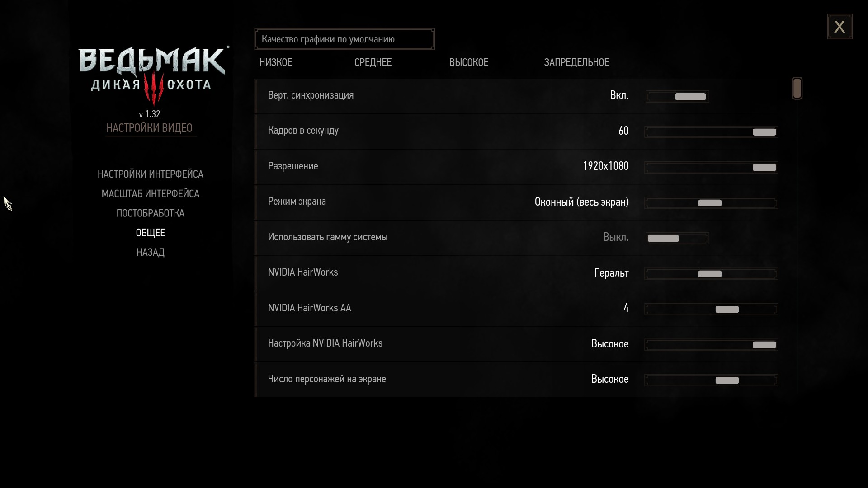Click the Кадров в секунду row label
Screen dimensions: 868x488
click(303, 131)
